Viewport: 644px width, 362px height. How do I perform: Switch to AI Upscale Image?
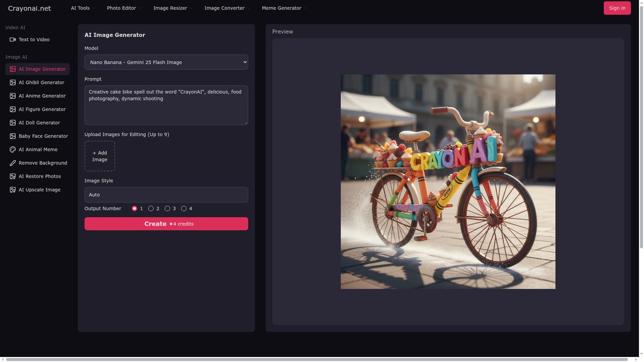pyautogui.click(x=37, y=190)
